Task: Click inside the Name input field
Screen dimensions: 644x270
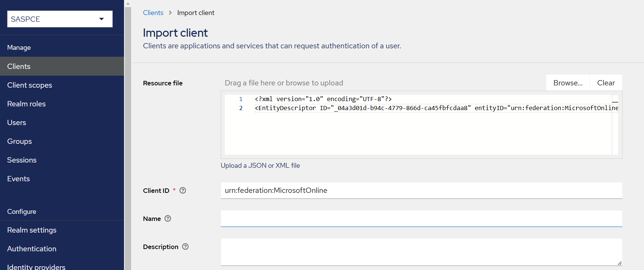Action: tap(421, 218)
